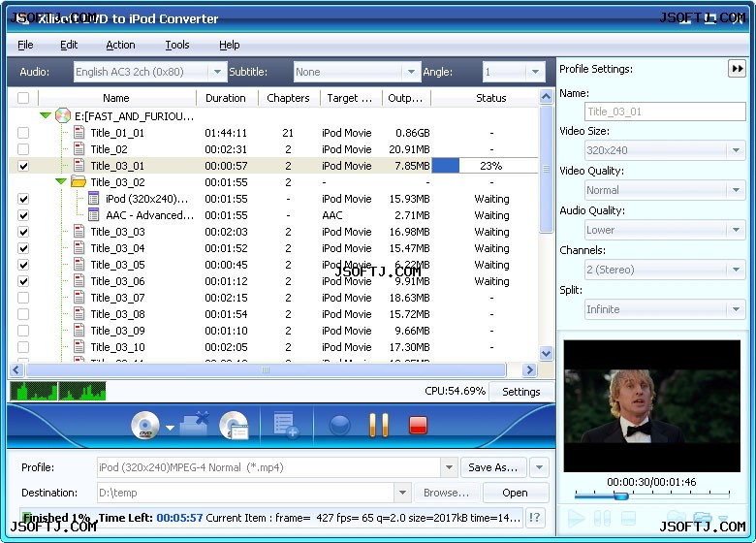Click the add profile icon in toolbar
This screenshot has width=756, height=543.
pos(286,425)
